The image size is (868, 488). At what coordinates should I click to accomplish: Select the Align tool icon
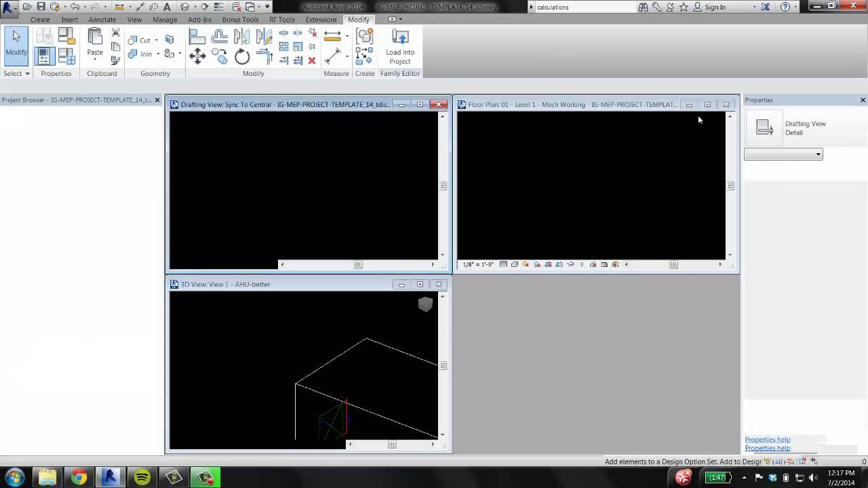(197, 36)
